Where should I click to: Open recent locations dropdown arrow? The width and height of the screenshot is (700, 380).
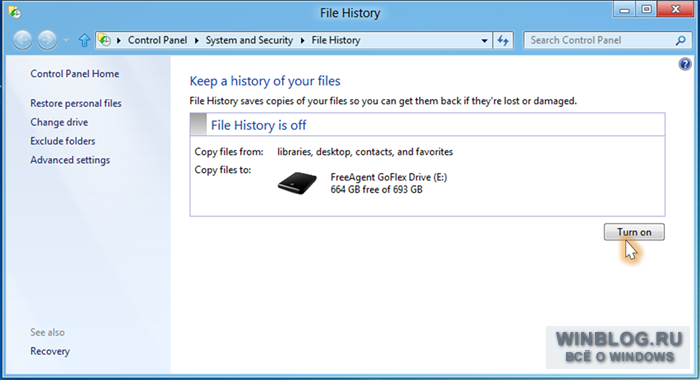pyautogui.click(x=66, y=41)
